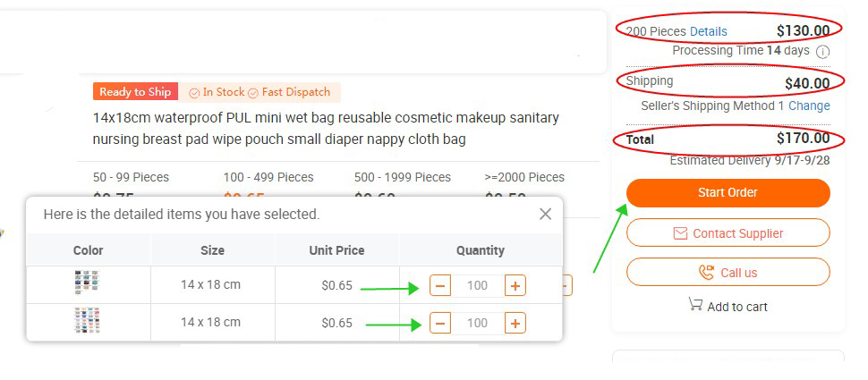Screen dimensions: 868x380
Task: Click the first row quantity input field
Action: 477,286
